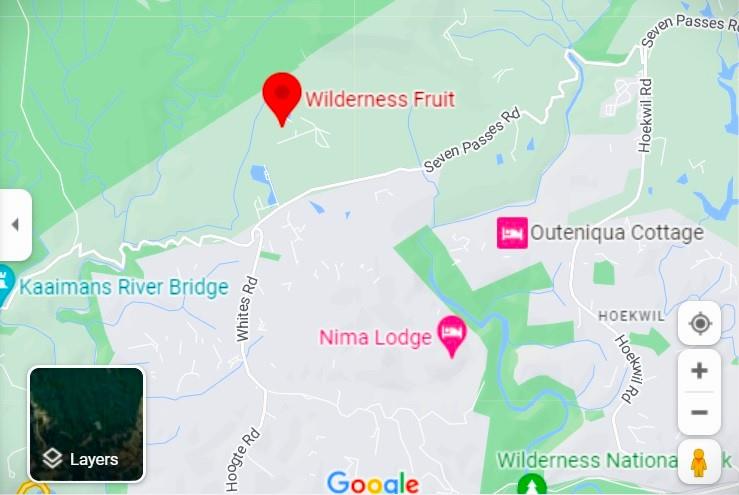Click the Google logo at bottom
This screenshot has height=495, width=739.
click(373, 483)
